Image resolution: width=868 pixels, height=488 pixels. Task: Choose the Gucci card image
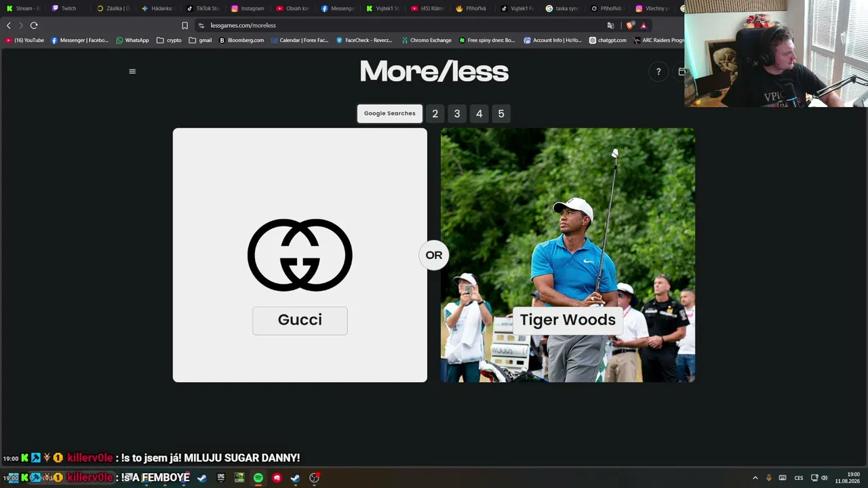point(300,255)
